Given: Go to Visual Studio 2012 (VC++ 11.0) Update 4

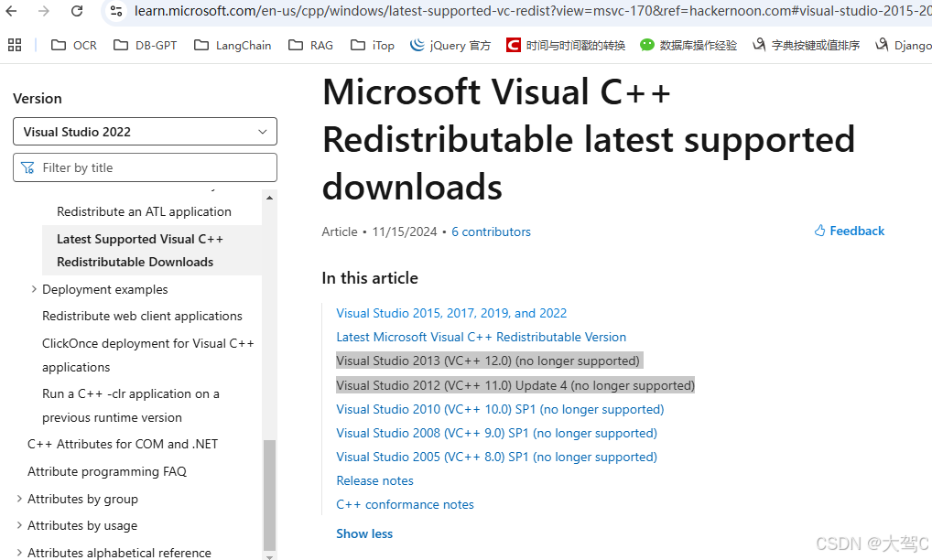Looking at the screenshot, I should pyautogui.click(x=515, y=385).
